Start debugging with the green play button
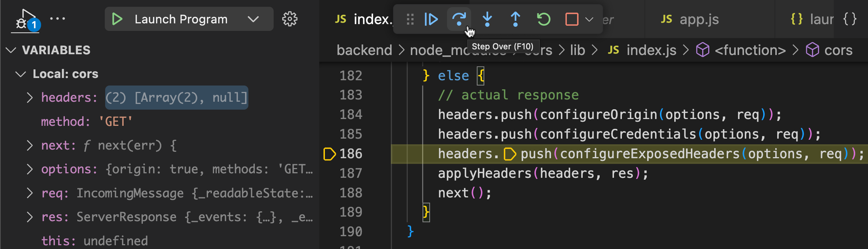Viewport: 868px width, 249px height. pos(117,19)
